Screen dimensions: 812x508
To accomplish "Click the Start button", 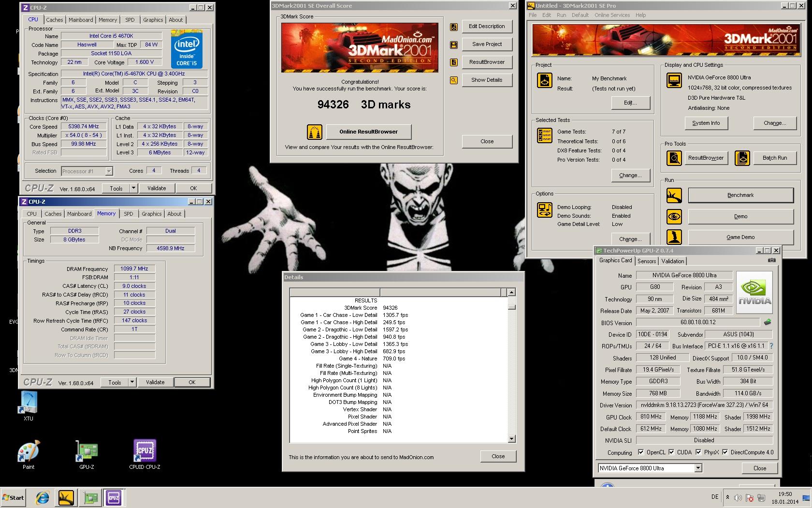I will tap(14, 497).
